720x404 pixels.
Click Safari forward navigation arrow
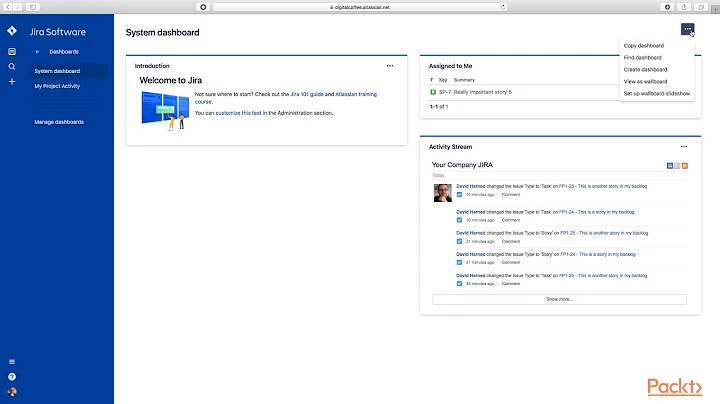click(17, 7)
